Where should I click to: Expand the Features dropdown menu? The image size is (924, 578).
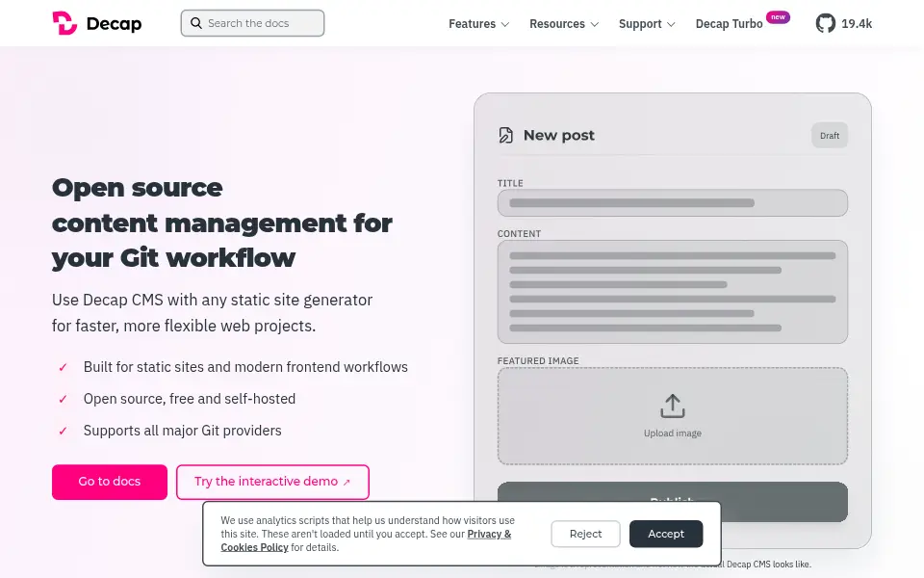coord(478,24)
